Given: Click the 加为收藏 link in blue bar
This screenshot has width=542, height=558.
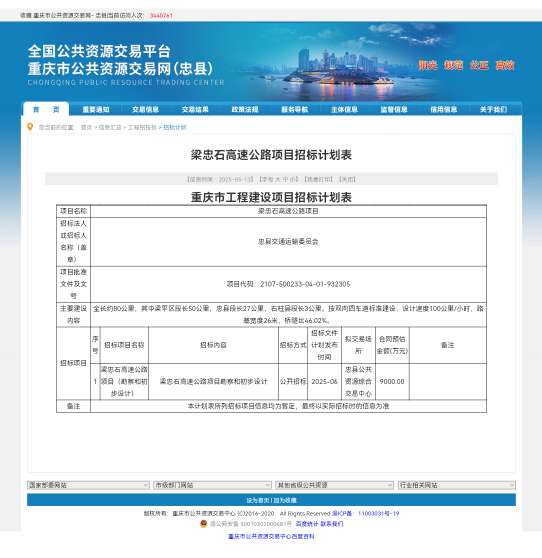Looking at the screenshot, I should (x=285, y=500).
